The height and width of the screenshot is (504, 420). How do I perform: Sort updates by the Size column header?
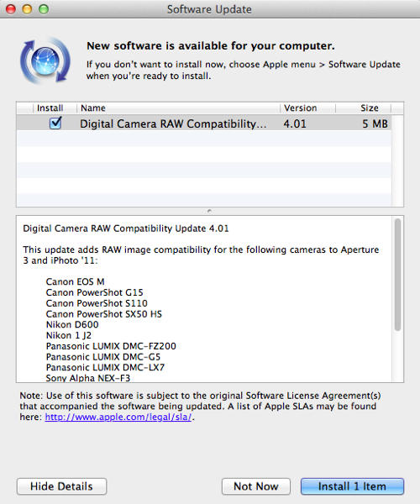[364, 108]
